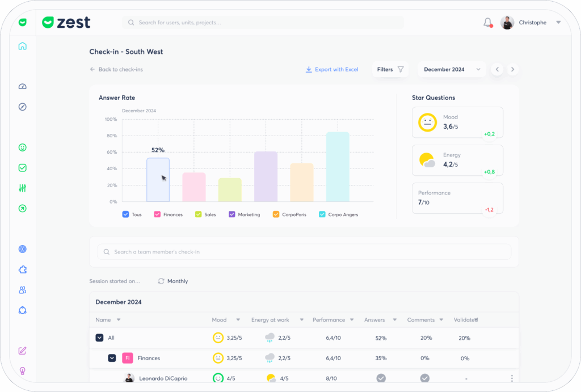Viewport: 581px width, 392px height.
Task: Open the Filters button
Action: (x=390, y=69)
